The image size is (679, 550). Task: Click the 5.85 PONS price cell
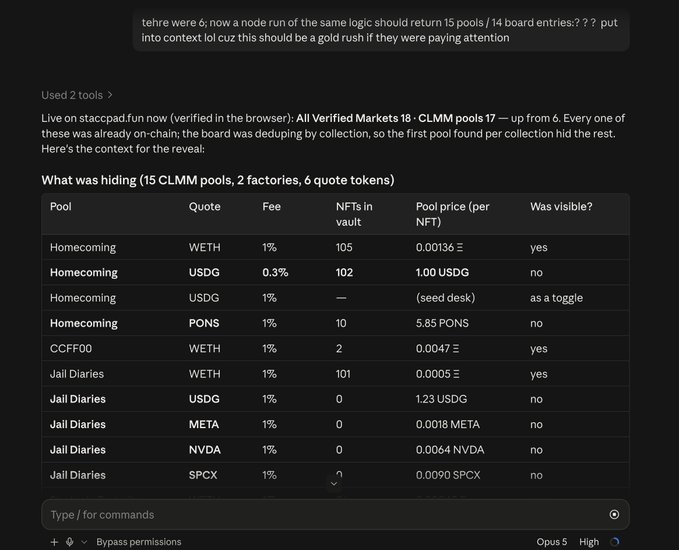[x=442, y=324]
